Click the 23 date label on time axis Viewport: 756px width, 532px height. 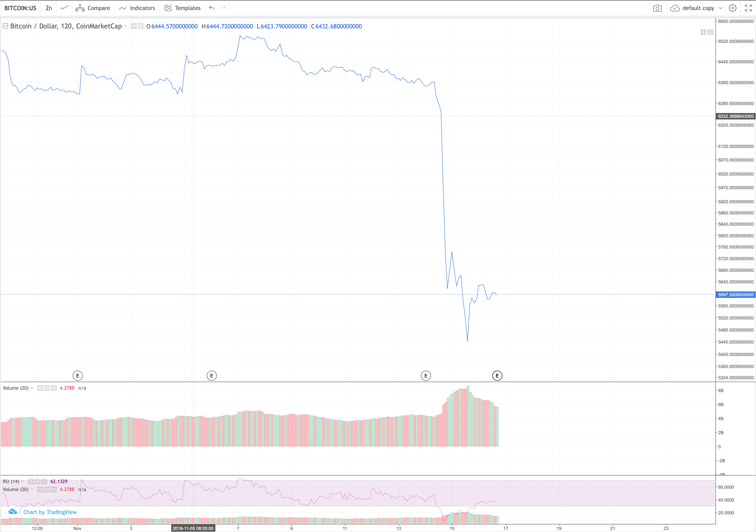pyautogui.click(x=666, y=528)
